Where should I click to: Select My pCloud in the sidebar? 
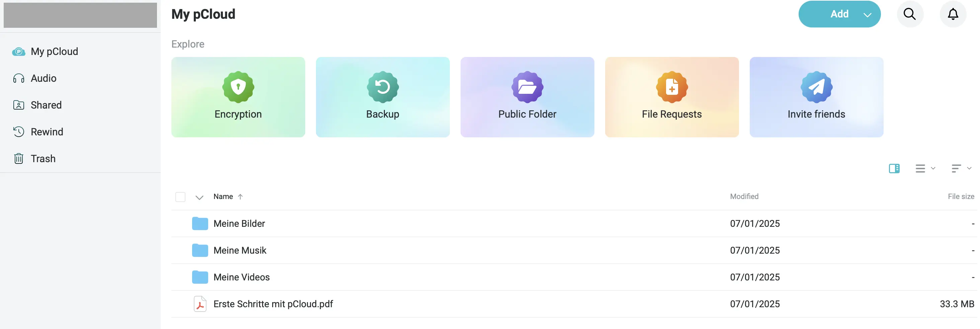(x=55, y=51)
